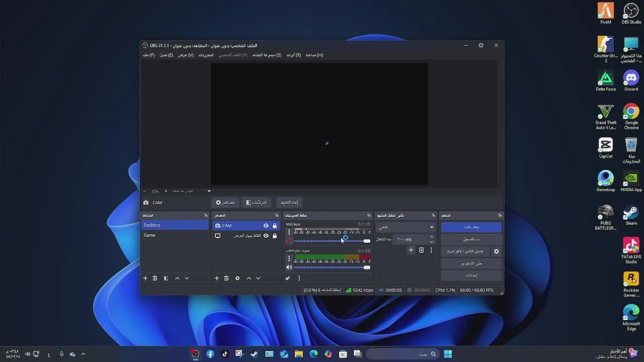Click Start Recording button in Controls

[471, 239]
